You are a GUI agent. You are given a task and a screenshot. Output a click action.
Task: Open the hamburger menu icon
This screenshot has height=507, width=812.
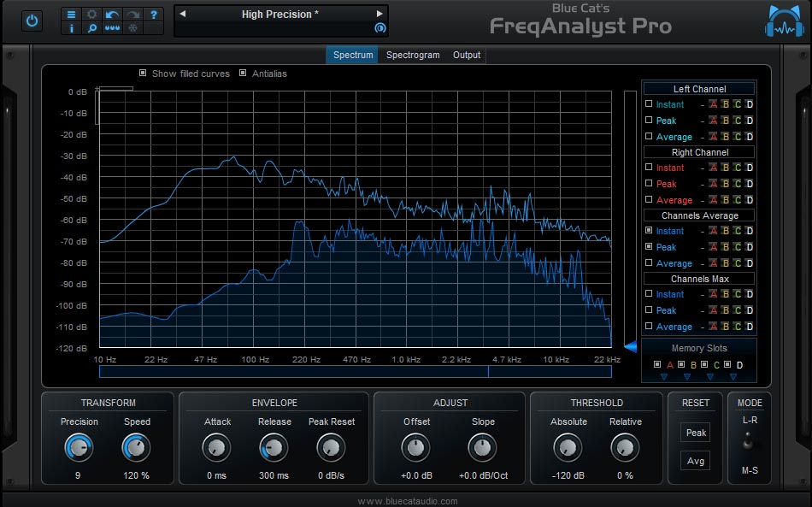tap(70, 13)
